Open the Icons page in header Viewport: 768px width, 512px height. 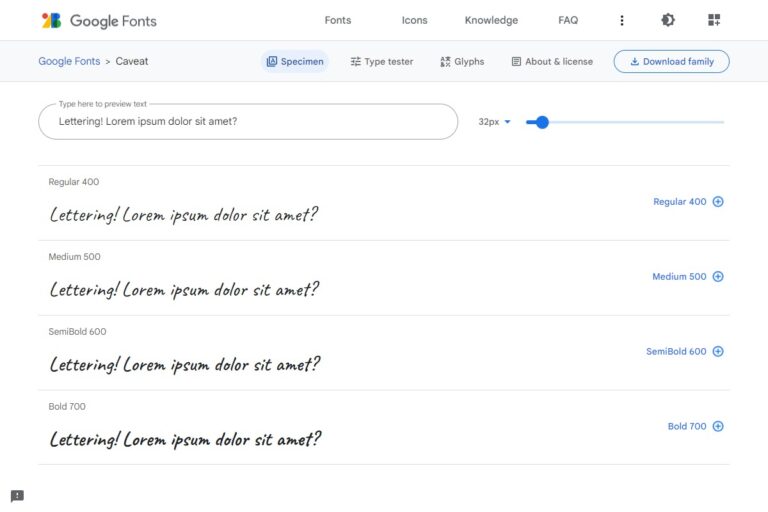[414, 20]
